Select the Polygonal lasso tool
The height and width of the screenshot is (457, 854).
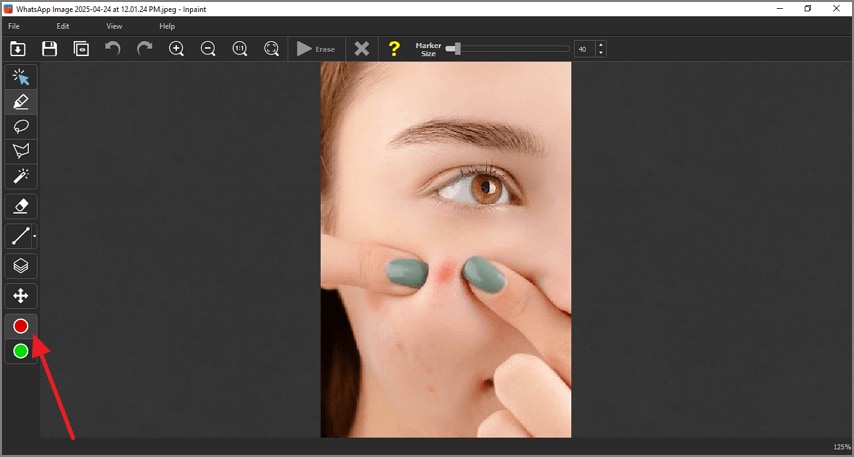(x=21, y=151)
